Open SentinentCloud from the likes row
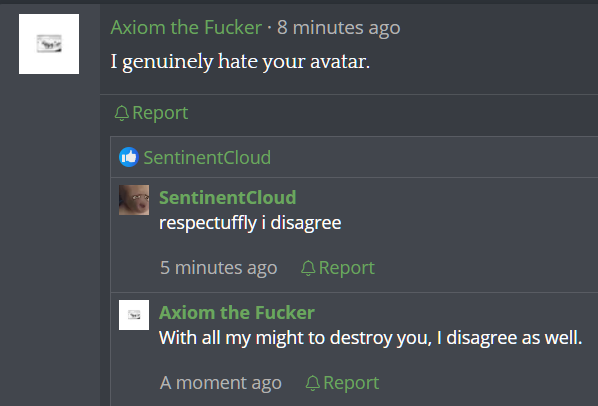598x406 pixels. (207, 157)
